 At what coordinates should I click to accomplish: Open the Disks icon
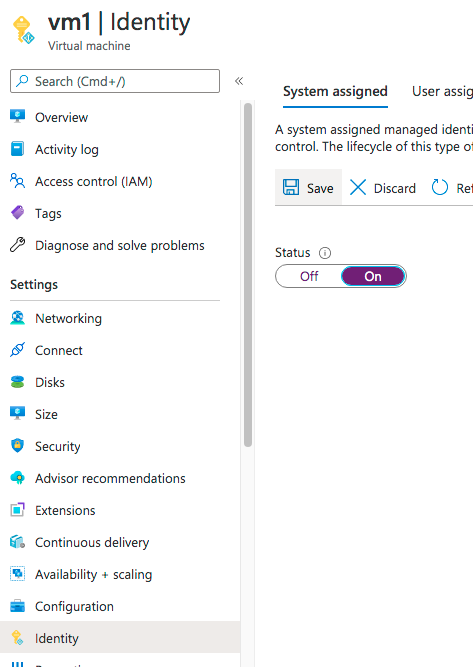(x=17, y=382)
